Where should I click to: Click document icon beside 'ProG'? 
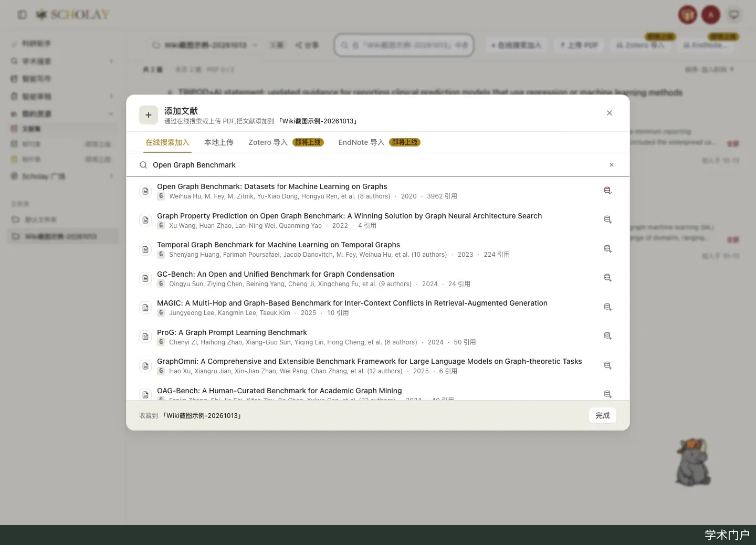pyautogui.click(x=145, y=337)
